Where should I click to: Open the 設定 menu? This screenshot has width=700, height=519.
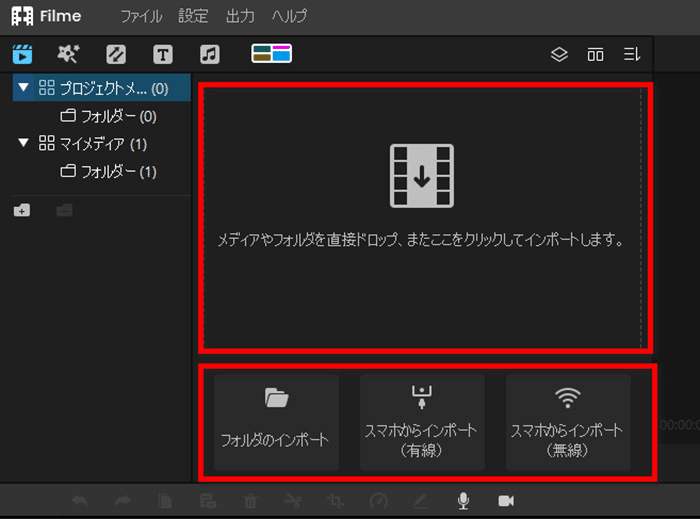[x=193, y=17]
